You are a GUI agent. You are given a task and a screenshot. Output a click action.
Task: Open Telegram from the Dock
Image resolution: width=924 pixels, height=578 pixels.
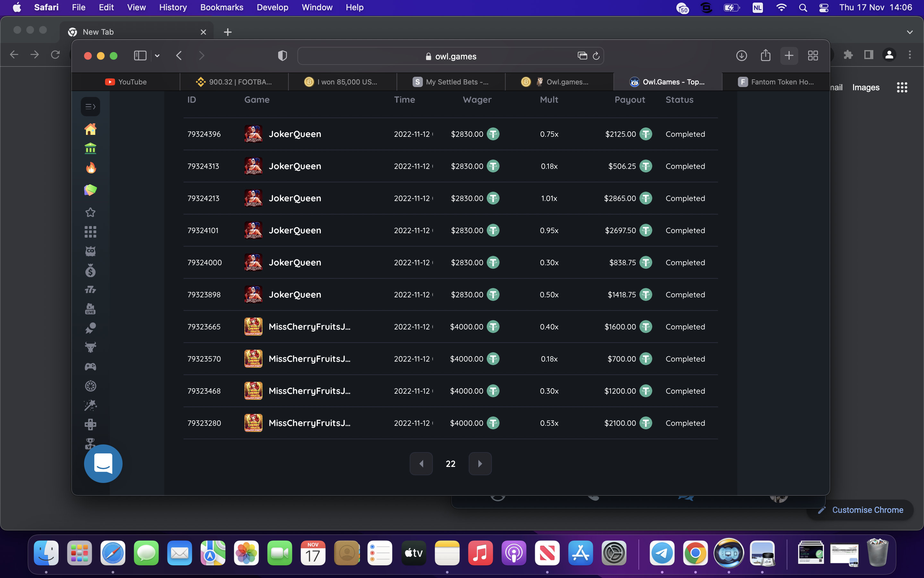(662, 553)
